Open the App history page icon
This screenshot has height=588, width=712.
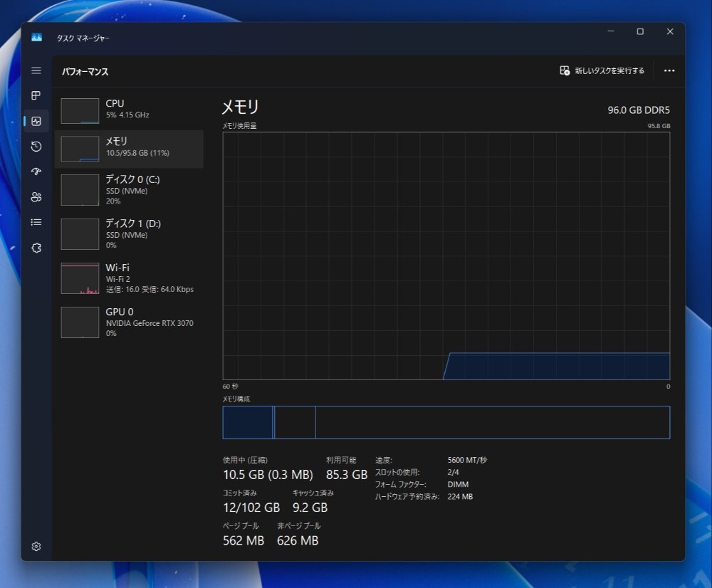click(x=36, y=146)
